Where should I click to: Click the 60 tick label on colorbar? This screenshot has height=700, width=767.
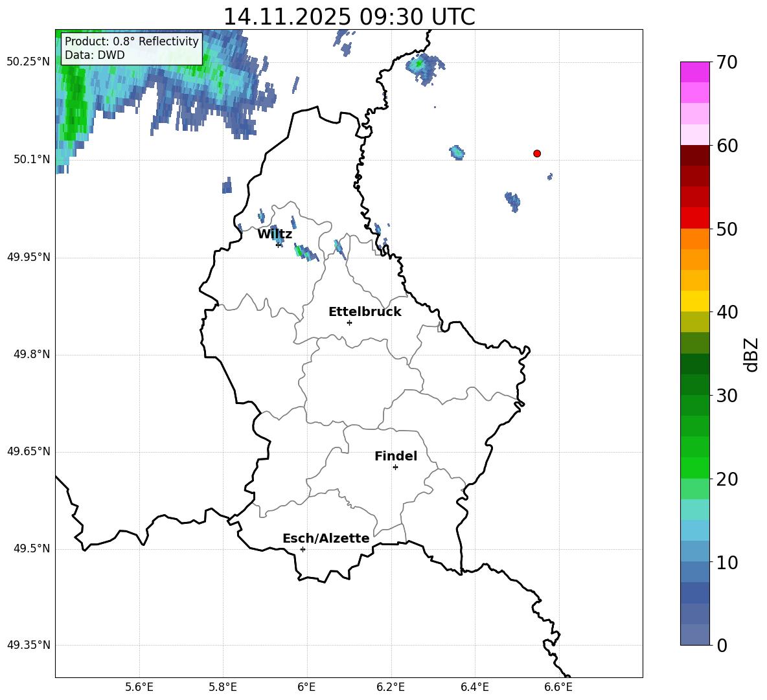(x=727, y=146)
